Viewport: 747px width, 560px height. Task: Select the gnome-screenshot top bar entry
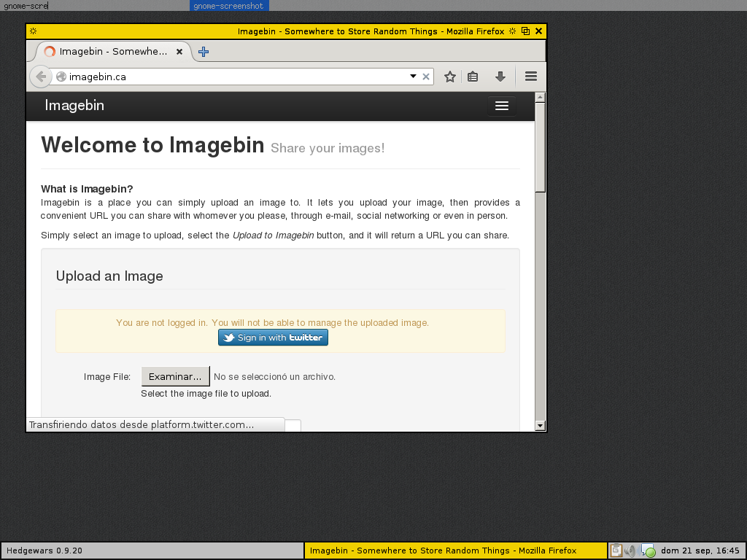228,6
